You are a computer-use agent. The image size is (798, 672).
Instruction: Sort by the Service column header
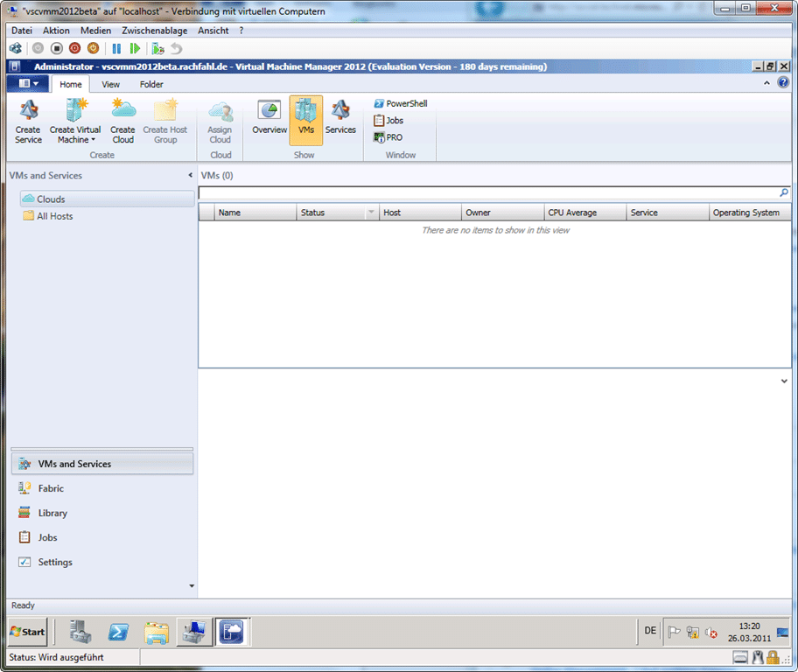coord(668,213)
